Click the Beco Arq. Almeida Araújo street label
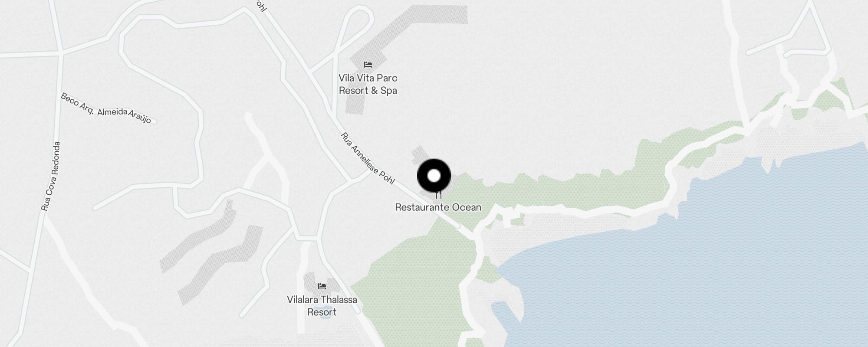This screenshot has height=347, width=868. click(106, 109)
